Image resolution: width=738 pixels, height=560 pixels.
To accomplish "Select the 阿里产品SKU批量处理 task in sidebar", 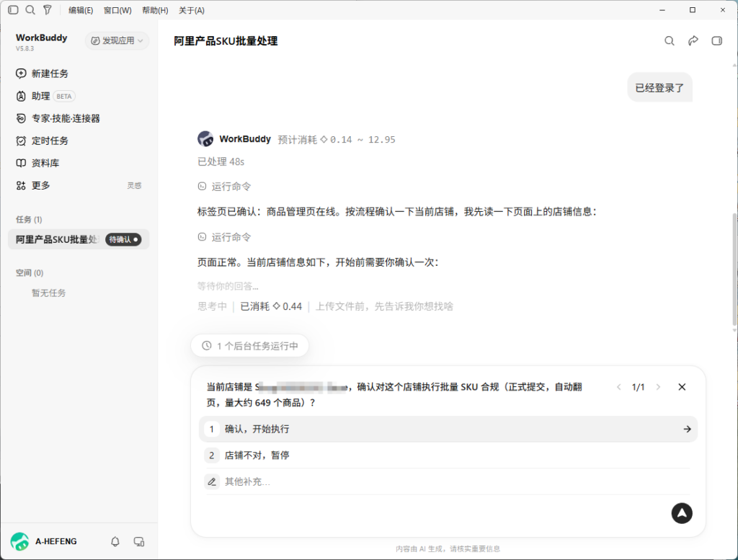I will click(x=79, y=239).
